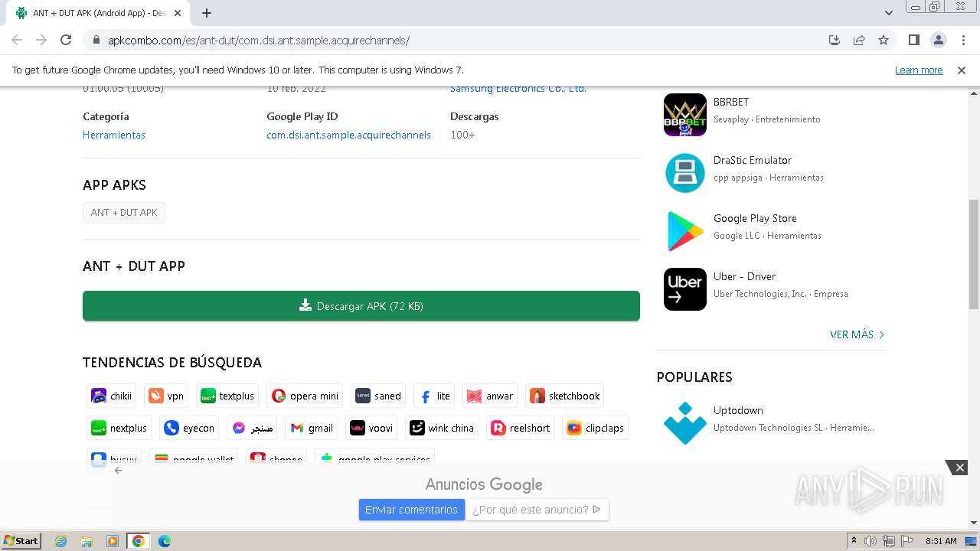Expand the tab search dropdown arrow
Screen dimensions: 980x551
coord(889,13)
